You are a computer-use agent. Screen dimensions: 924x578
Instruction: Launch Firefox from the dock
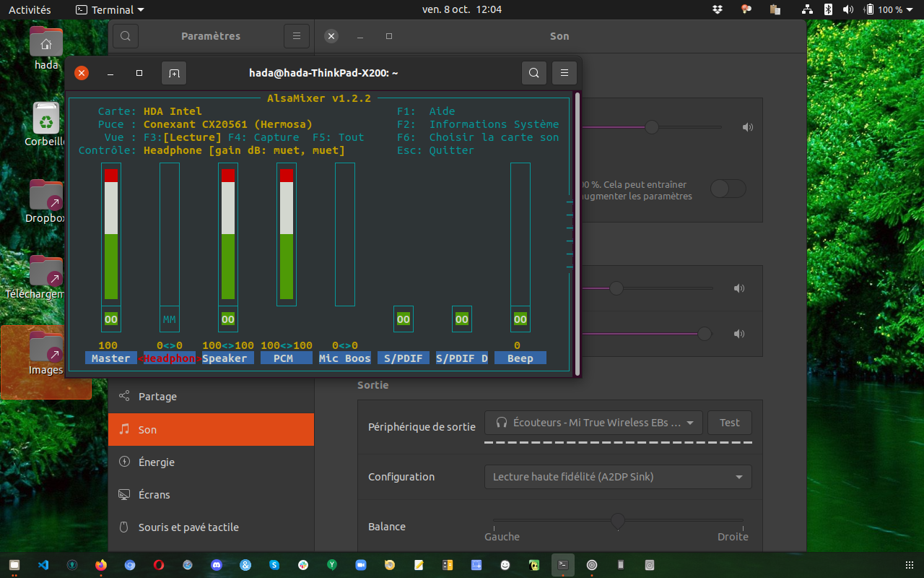tap(101, 565)
